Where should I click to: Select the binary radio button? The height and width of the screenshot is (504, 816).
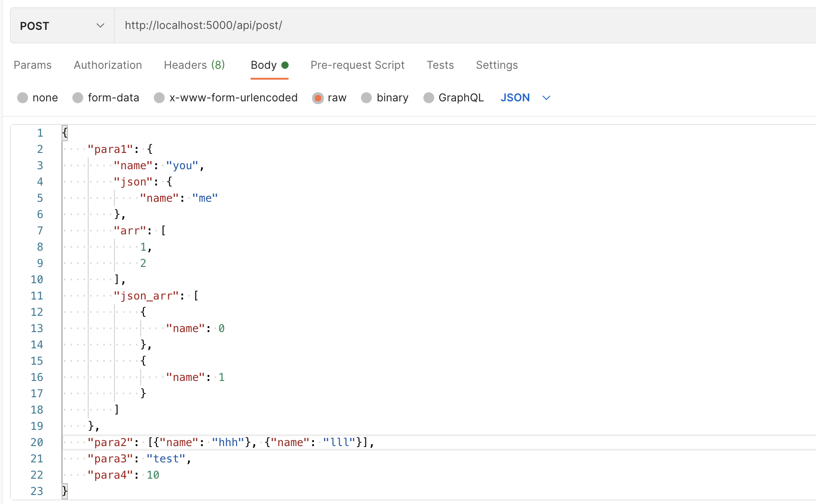(x=366, y=98)
